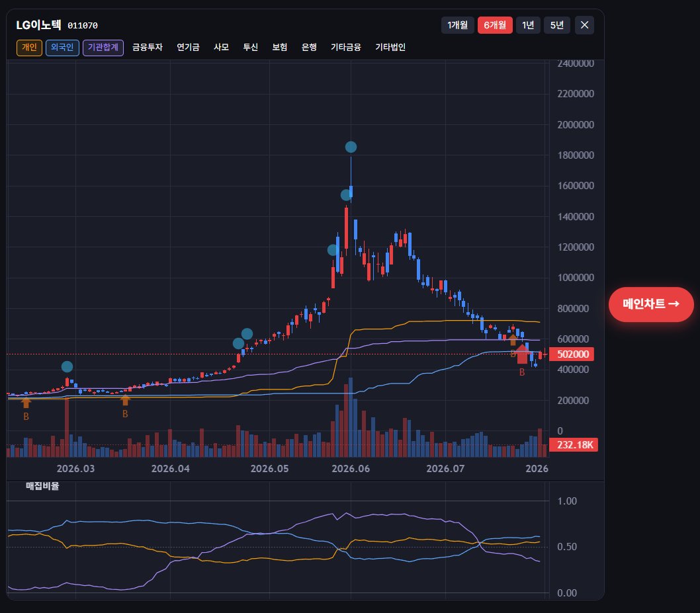
Task: Click the 2026.03 date axis label
Action: (x=75, y=468)
